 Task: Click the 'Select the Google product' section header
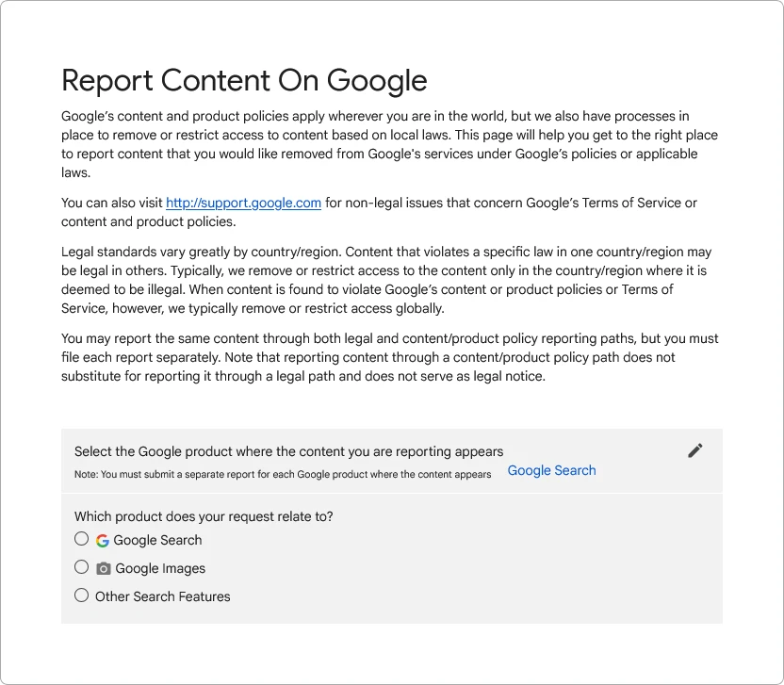pyautogui.click(x=288, y=451)
